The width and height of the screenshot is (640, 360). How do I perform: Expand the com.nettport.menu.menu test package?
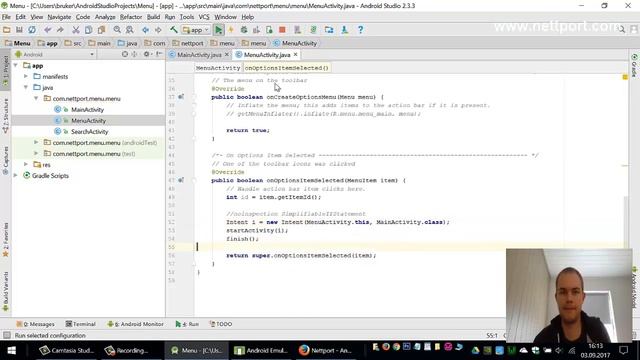36,153
